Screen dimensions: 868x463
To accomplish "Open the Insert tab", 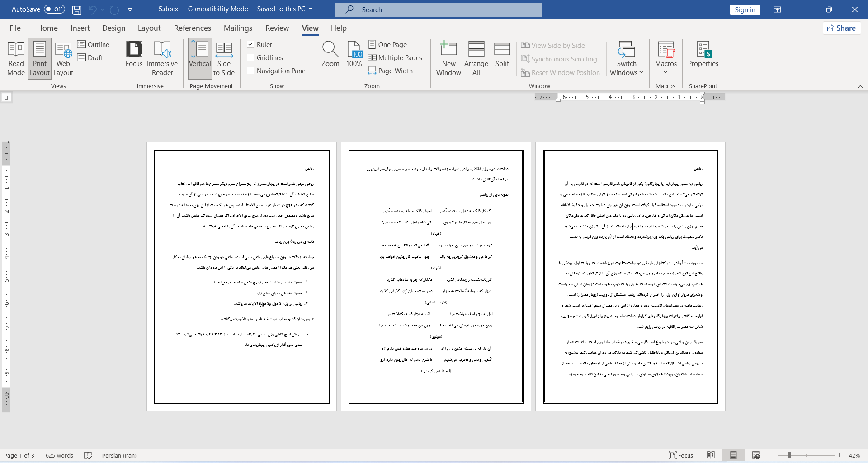I will [80, 28].
